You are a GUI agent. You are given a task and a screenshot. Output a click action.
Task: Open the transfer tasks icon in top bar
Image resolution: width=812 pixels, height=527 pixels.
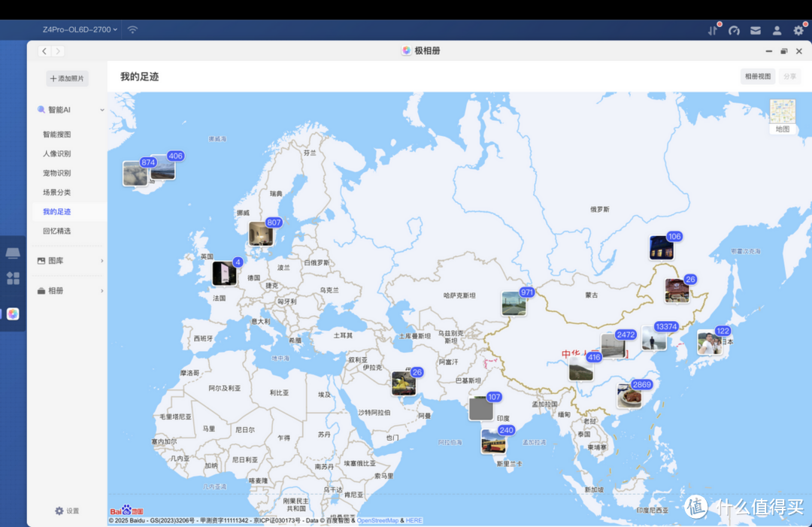point(713,30)
